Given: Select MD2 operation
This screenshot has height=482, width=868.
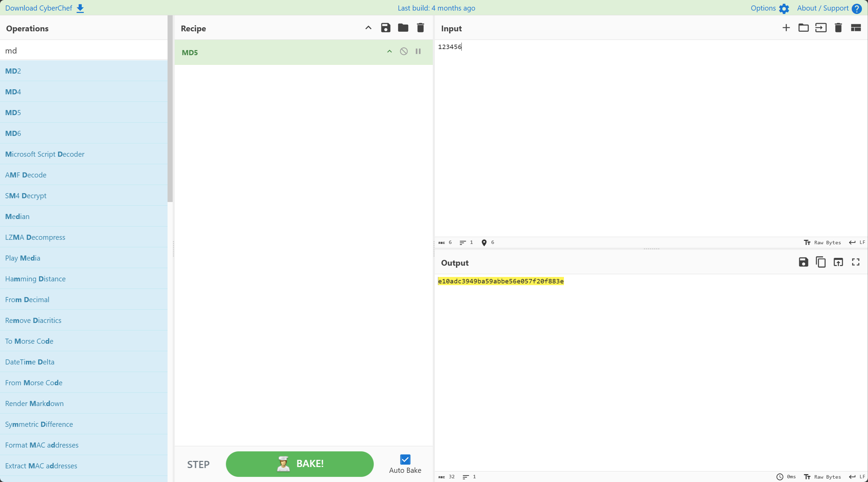Looking at the screenshot, I should (x=84, y=71).
